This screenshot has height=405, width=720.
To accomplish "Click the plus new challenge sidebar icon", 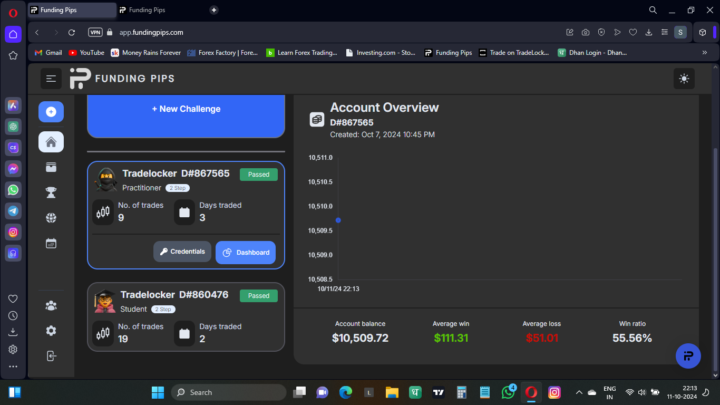I will point(51,112).
